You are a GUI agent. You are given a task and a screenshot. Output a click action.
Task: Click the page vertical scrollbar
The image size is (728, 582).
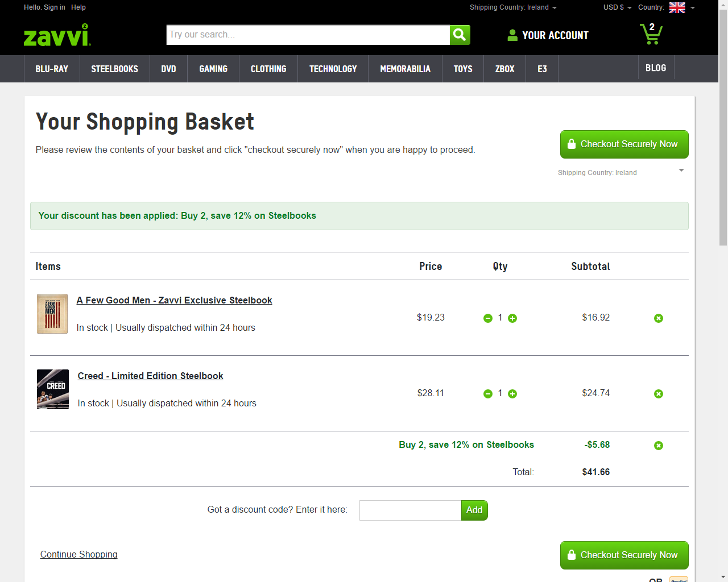[723, 127]
